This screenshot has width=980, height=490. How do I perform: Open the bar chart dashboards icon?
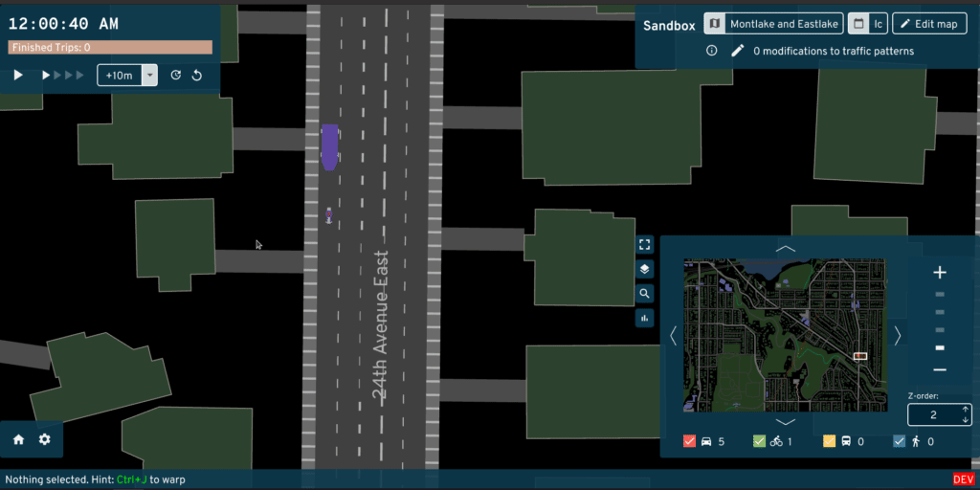(644, 318)
